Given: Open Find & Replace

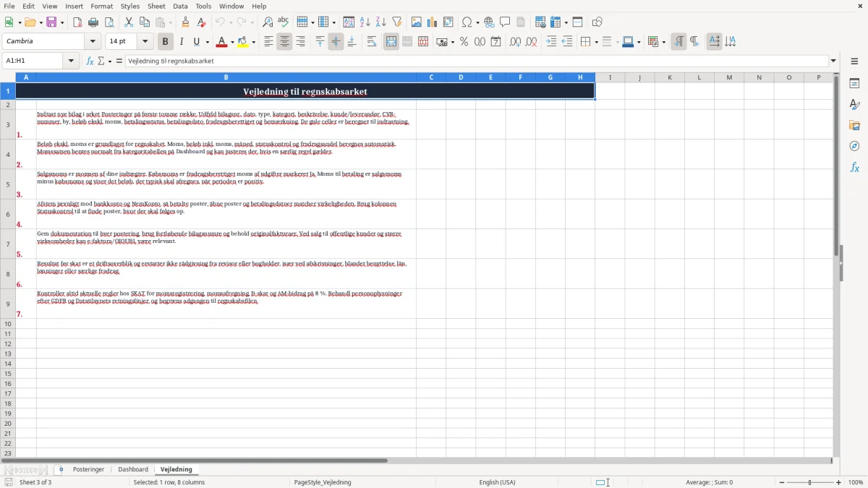Looking at the screenshot, I should [268, 22].
